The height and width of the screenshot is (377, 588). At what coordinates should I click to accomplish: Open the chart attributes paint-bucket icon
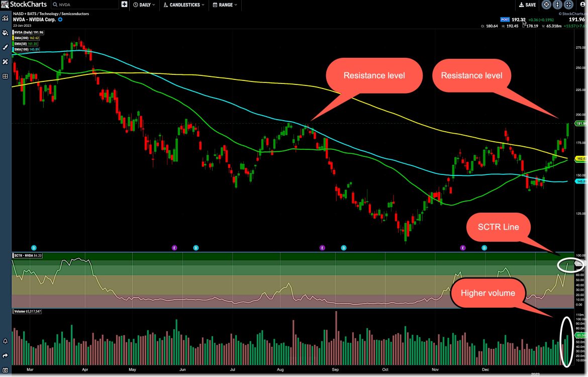(5, 32)
